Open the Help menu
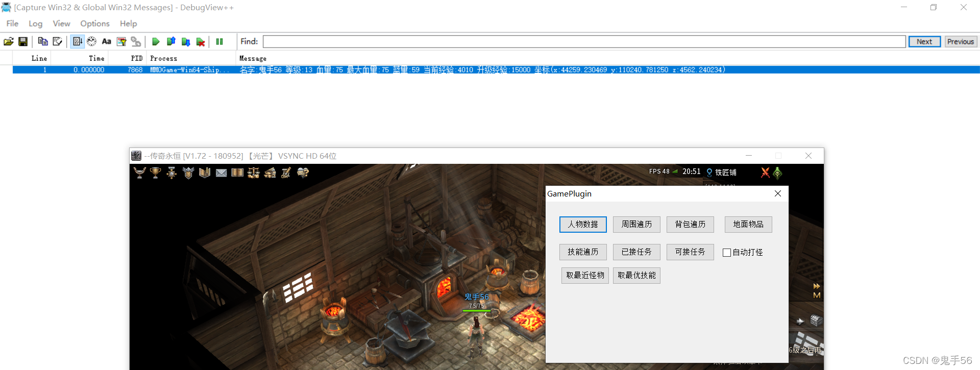Image resolution: width=980 pixels, height=370 pixels. [129, 23]
